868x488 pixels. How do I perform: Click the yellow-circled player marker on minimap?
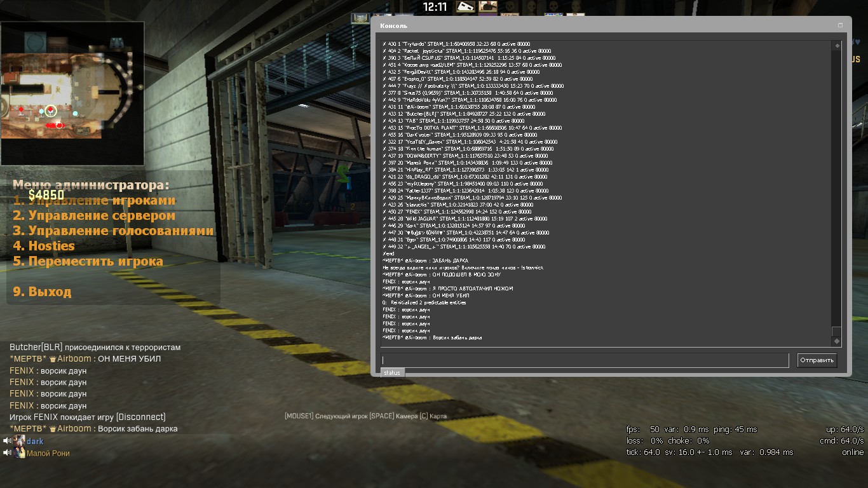[x=51, y=111]
